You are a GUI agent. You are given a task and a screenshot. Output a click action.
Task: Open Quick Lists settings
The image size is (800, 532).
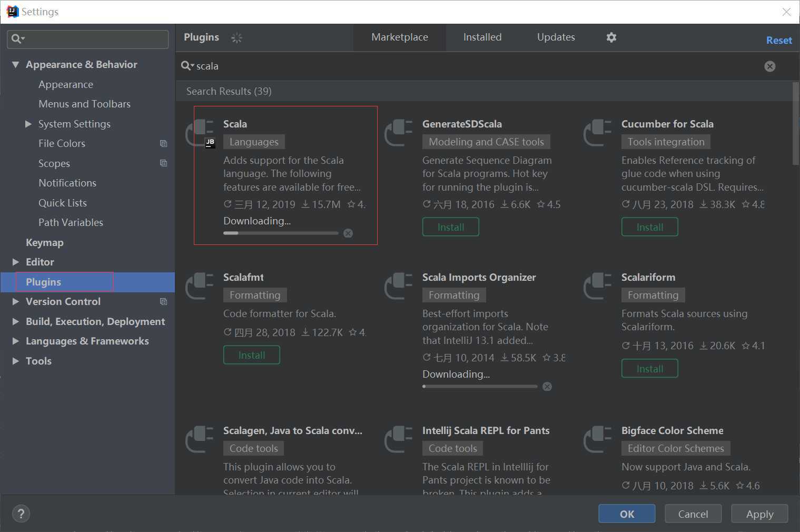(x=63, y=203)
